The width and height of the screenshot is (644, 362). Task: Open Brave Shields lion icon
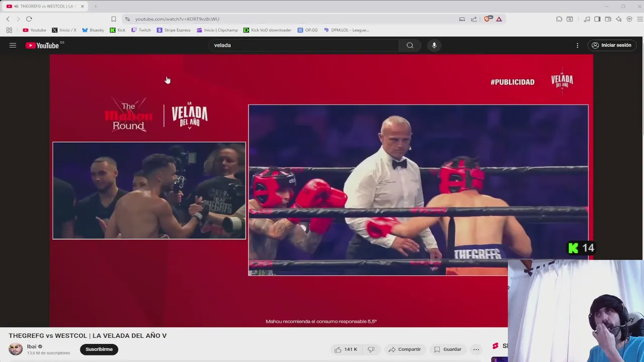point(487,19)
